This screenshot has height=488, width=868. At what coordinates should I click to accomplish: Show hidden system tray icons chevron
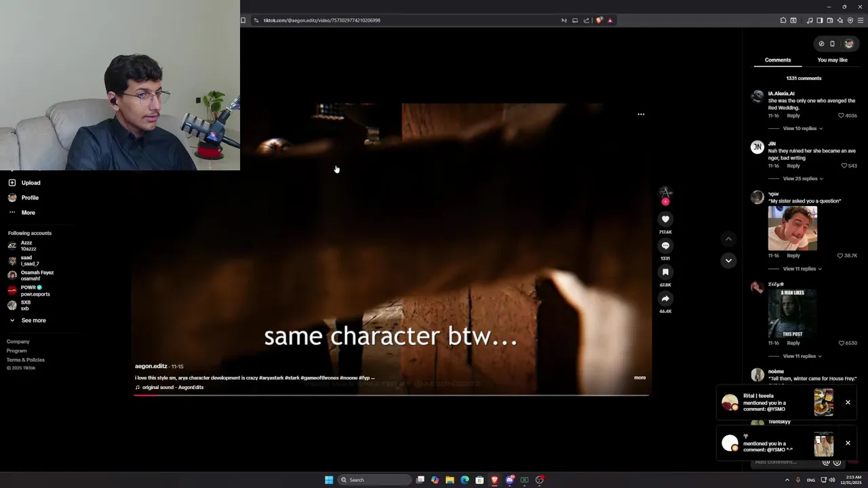click(x=787, y=480)
